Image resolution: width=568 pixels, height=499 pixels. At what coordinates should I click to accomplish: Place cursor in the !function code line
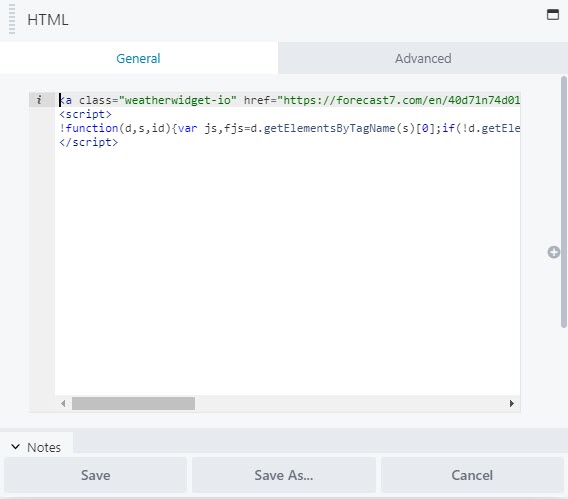tap(289, 128)
